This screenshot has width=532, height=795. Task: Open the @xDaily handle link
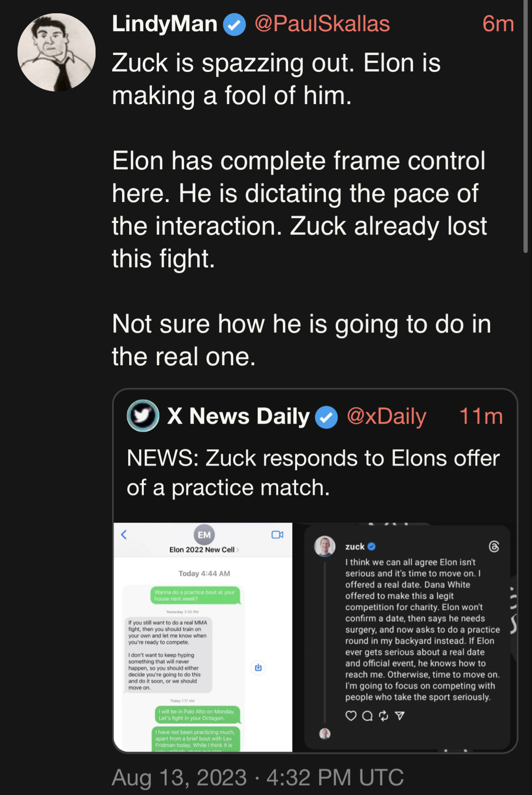386,416
